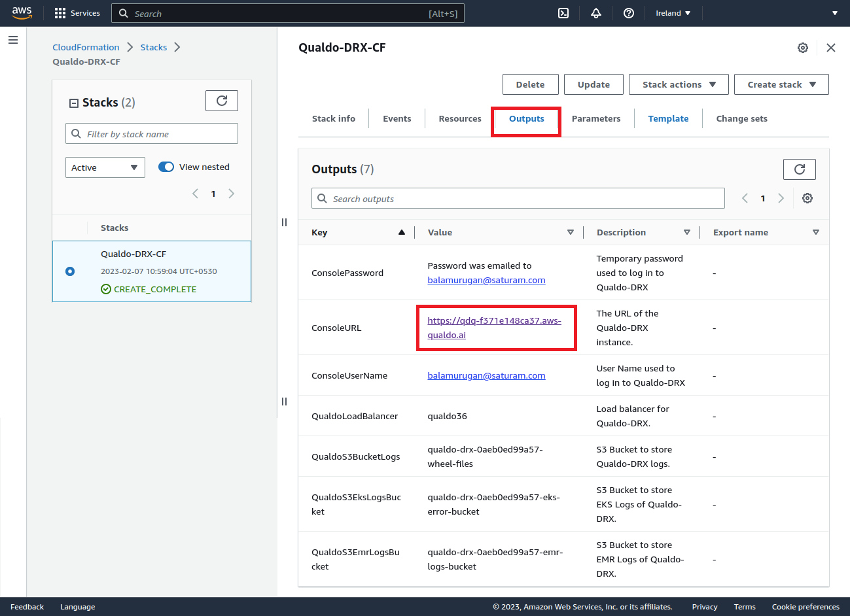Viewport: 850px width, 616px height.
Task: Switch to the Parameters tab
Action: [596, 118]
